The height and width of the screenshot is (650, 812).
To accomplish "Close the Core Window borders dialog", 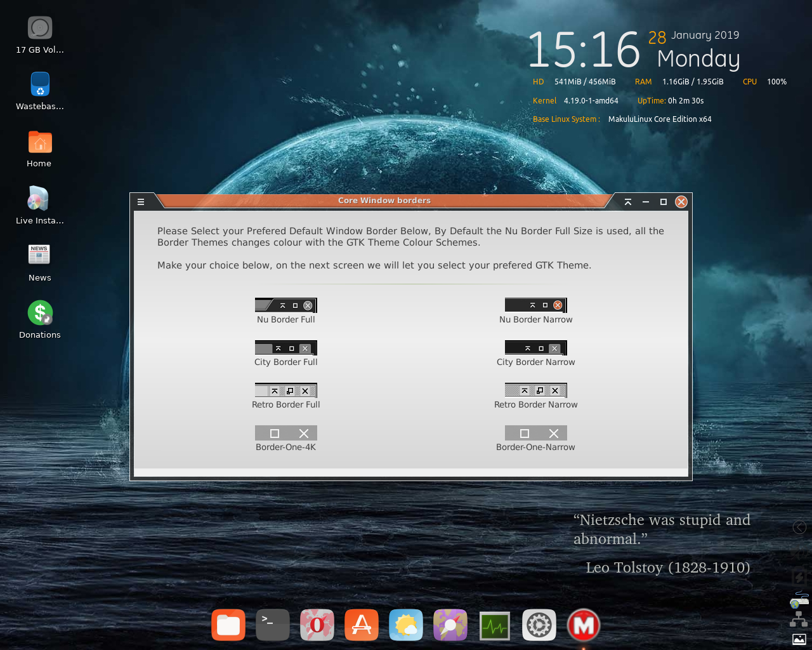I will [x=681, y=202].
